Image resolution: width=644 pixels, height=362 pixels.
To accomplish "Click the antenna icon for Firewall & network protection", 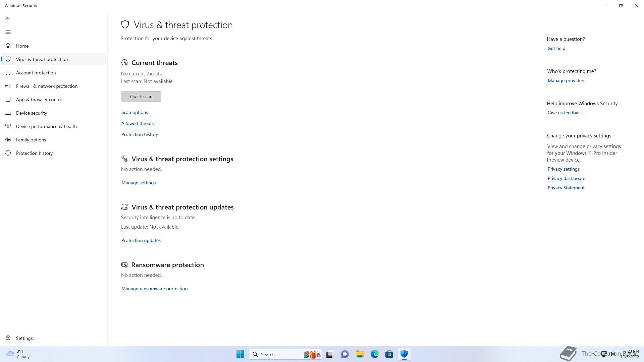I will click(8, 86).
